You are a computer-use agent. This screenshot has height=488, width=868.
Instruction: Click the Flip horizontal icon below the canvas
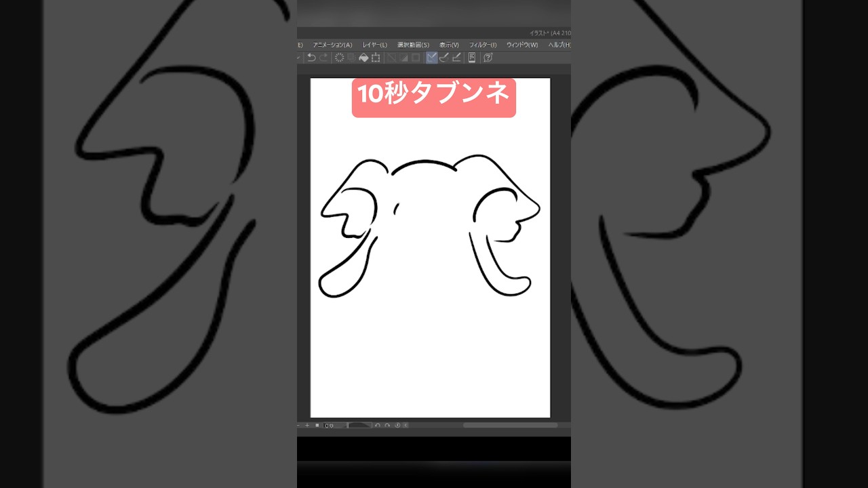[406, 424]
